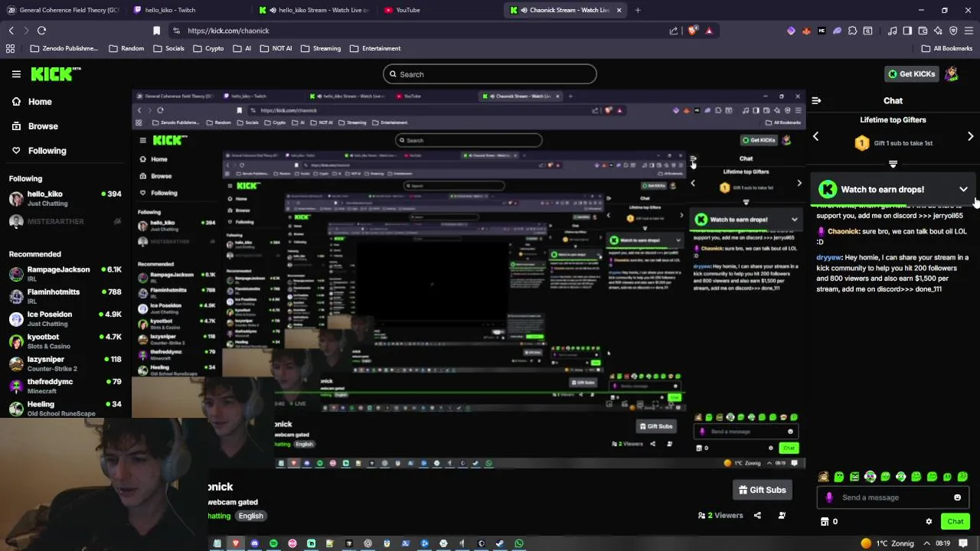Image resolution: width=980 pixels, height=551 pixels.
Task: Open the weather widget showing 1°C Zonnig
Action: pos(887,543)
